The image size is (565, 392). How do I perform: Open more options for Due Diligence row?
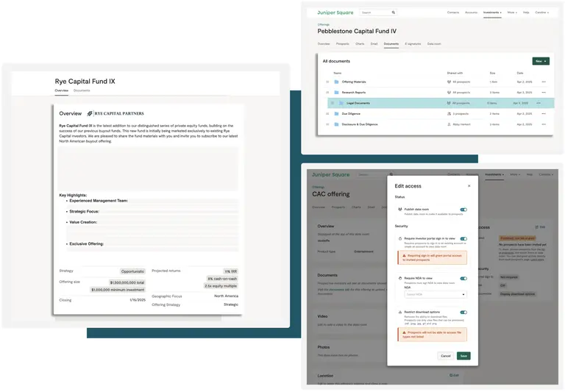(x=544, y=114)
